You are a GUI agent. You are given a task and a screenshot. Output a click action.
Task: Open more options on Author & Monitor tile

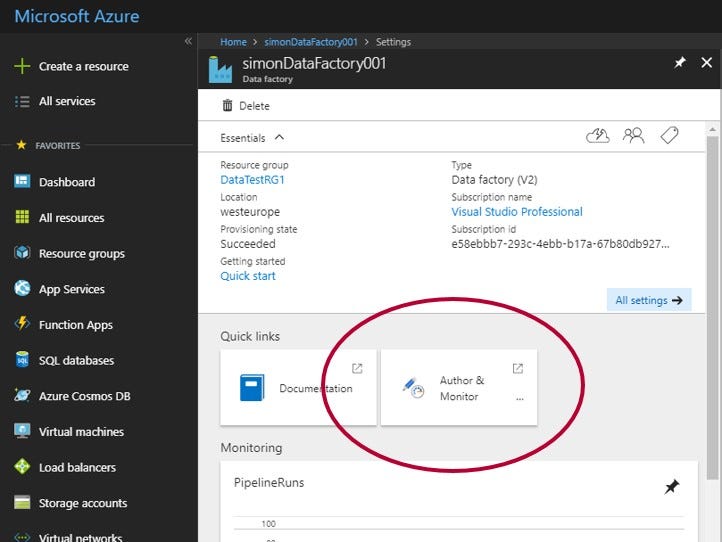[x=519, y=398]
